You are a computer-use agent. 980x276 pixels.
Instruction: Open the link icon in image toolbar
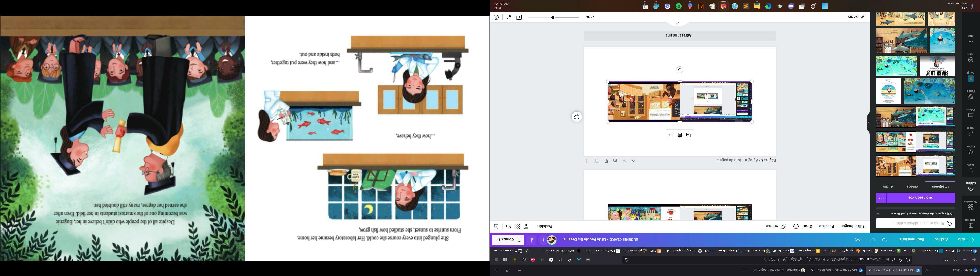click(508, 226)
